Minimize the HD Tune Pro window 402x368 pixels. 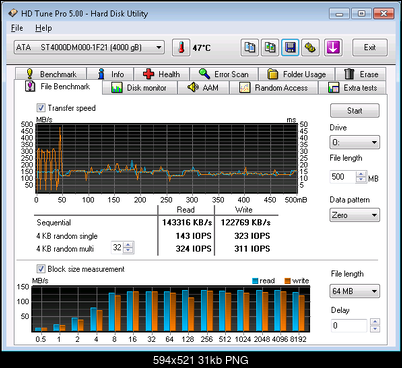[x=339, y=14]
